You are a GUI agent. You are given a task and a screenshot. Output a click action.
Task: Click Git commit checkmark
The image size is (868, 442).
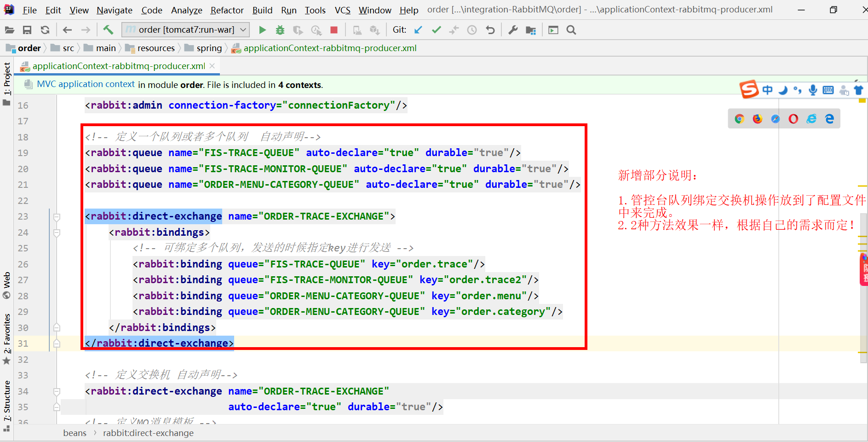[436, 30]
